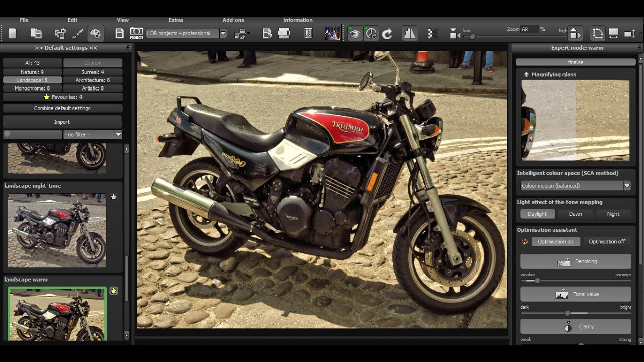Click the film strip icon

click(x=284, y=34)
